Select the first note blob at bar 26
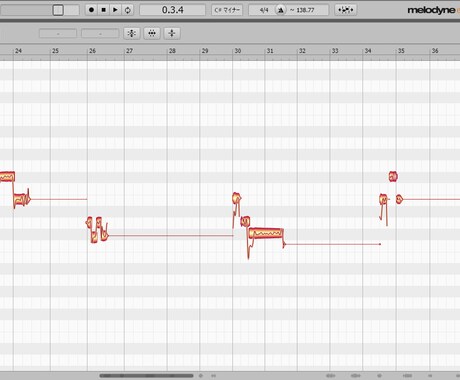The image size is (460, 380). 89,223
